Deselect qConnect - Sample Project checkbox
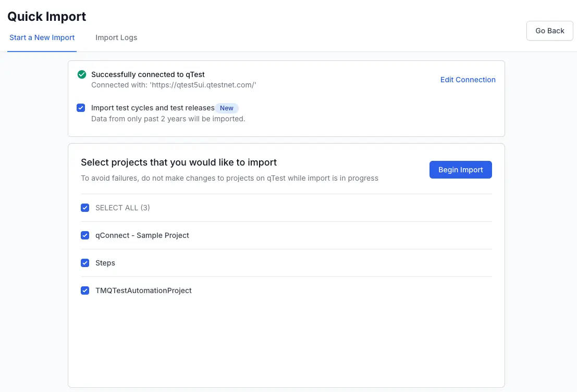577x392 pixels. [85, 235]
